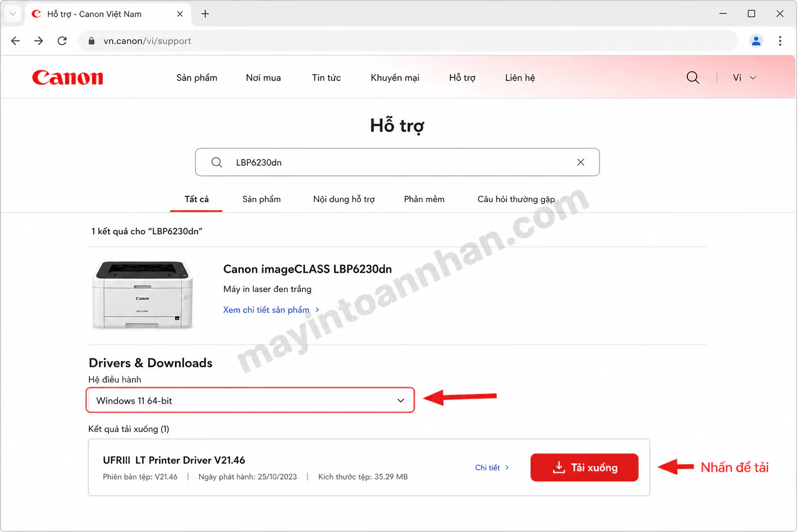This screenshot has width=798, height=532.
Task: Open the Chrome three-dot menu
Action: pyautogui.click(x=780, y=41)
